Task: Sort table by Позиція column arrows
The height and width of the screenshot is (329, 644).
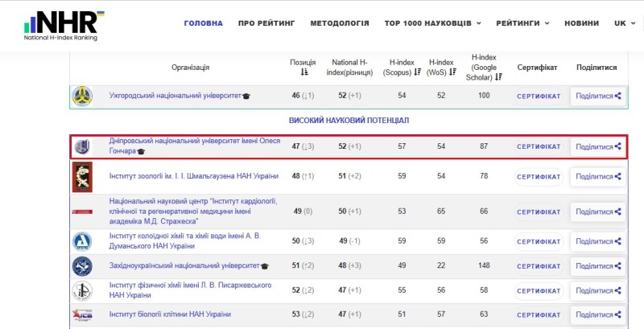Action: tap(303, 72)
